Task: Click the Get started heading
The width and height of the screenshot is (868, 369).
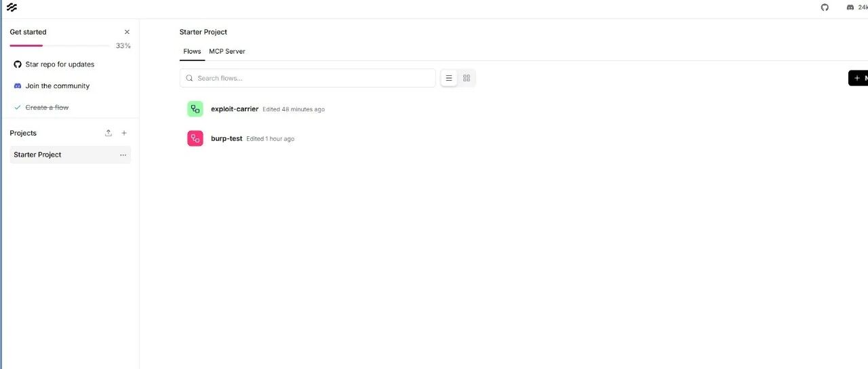Action: (x=28, y=32)
